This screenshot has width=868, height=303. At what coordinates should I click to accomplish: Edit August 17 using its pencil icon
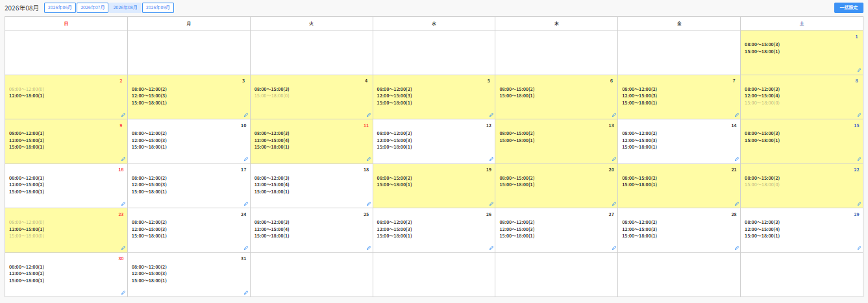246,203
